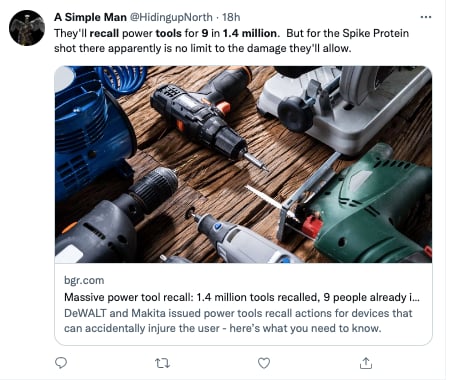The width and height of the screenshot is (452, 380).
Task: Like the tweet with the heart icon
Action: click(x=264, y=363)
